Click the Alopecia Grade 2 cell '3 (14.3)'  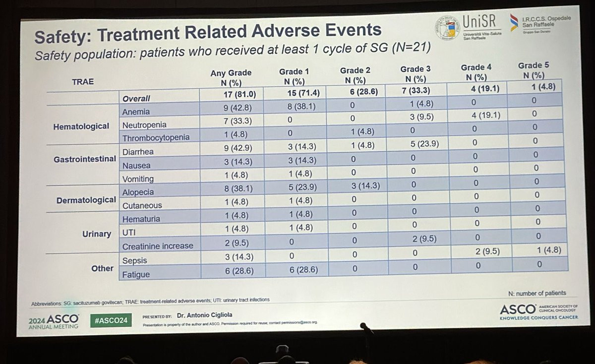pos(365,186)
